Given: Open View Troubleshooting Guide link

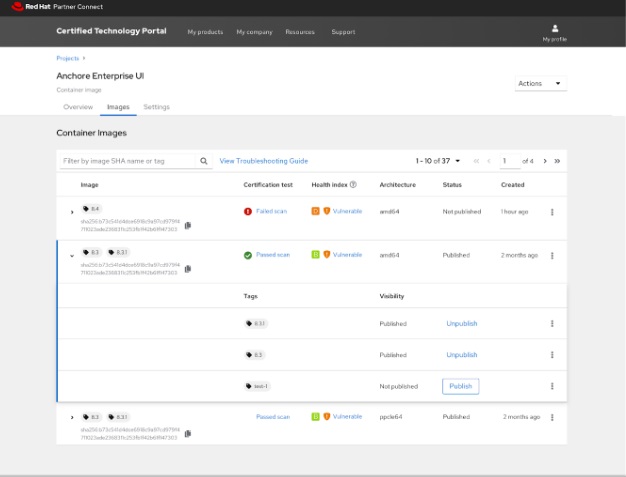Looking at the screenshot, I should point(263,161).
